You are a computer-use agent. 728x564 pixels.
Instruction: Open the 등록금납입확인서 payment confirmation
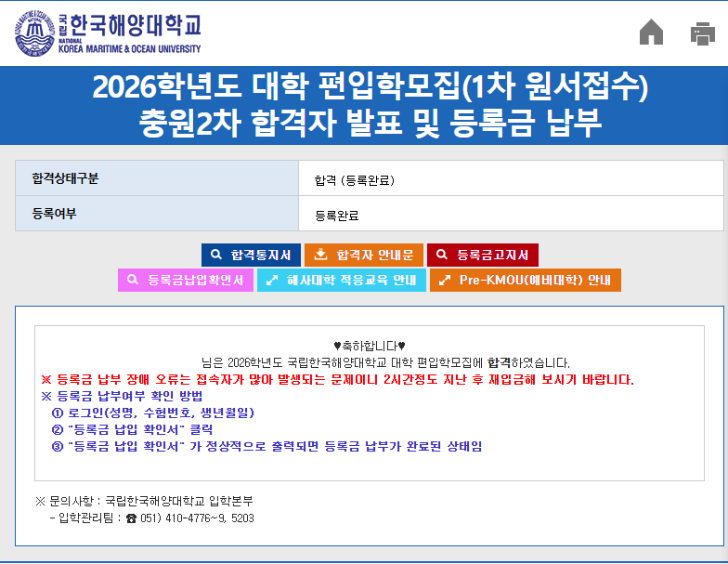click(185, 280)
